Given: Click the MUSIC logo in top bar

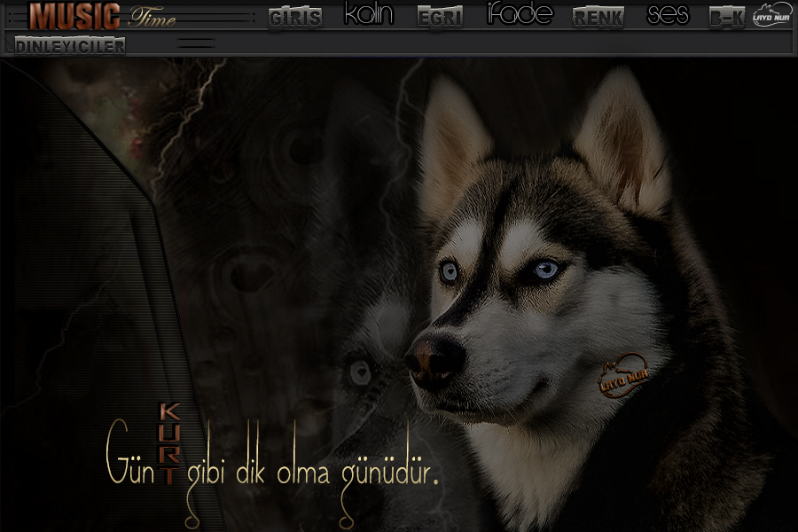Looking at the screenshot, I should [x=74, y=16].
